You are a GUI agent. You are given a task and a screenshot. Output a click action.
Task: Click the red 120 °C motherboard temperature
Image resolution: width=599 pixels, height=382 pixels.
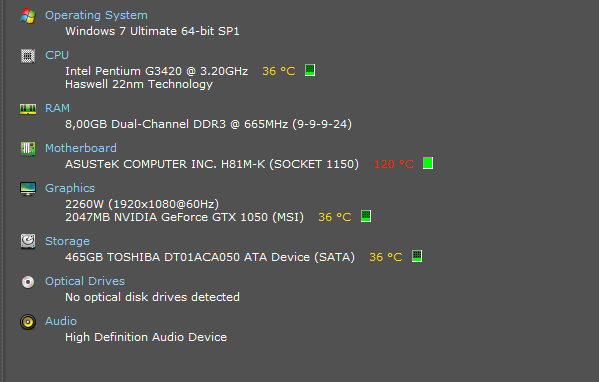tap(393, 164)
